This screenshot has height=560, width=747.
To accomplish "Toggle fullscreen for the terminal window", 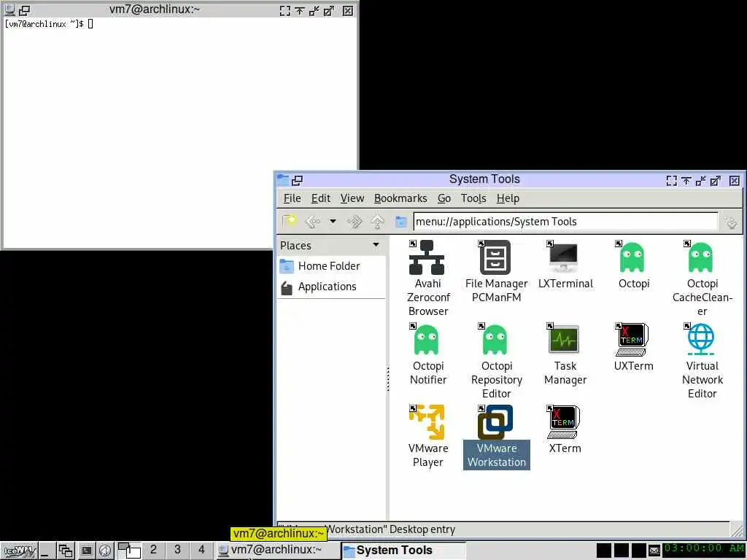I will click(x=285, y=10).
